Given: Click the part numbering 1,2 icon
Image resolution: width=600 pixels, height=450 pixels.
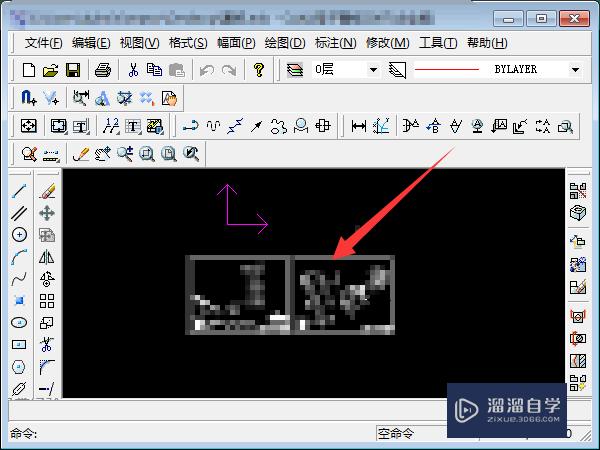Looking at the screenshot, I should coord(111,126).
